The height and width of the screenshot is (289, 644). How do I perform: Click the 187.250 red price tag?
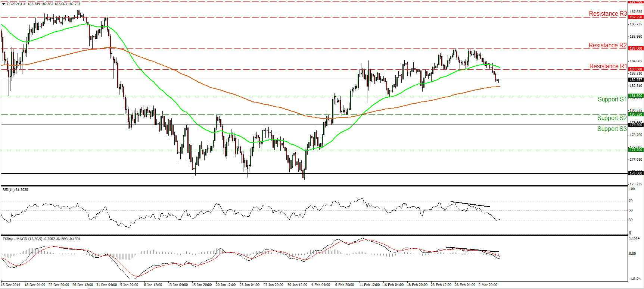pos(636,17)
